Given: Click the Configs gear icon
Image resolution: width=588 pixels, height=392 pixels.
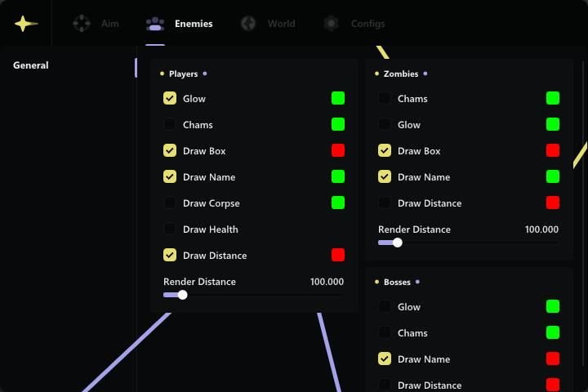Looking at the screenshot, I should point(331,24).
